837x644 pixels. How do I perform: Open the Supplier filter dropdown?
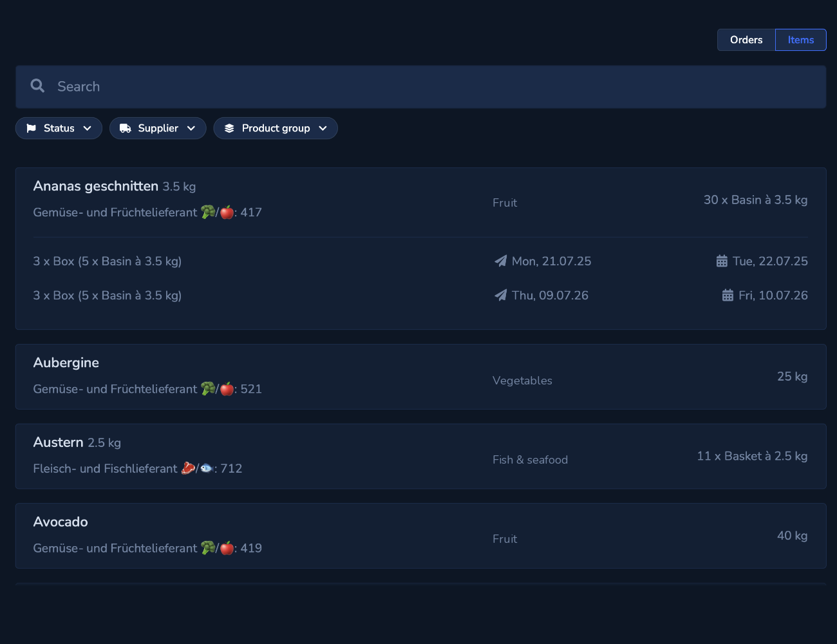tap(158, 128)
